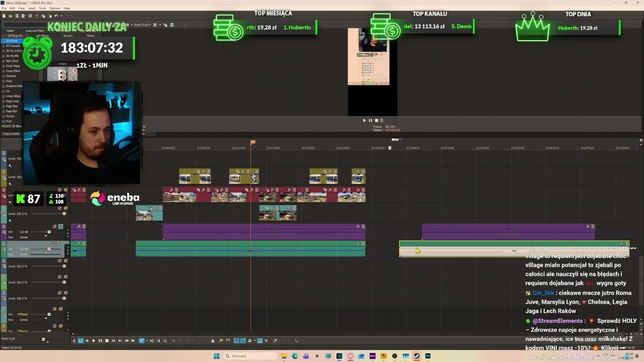Click the orange playhead cursor marker
The height and width of the screenshot is (362, 644).
(253, 142)
